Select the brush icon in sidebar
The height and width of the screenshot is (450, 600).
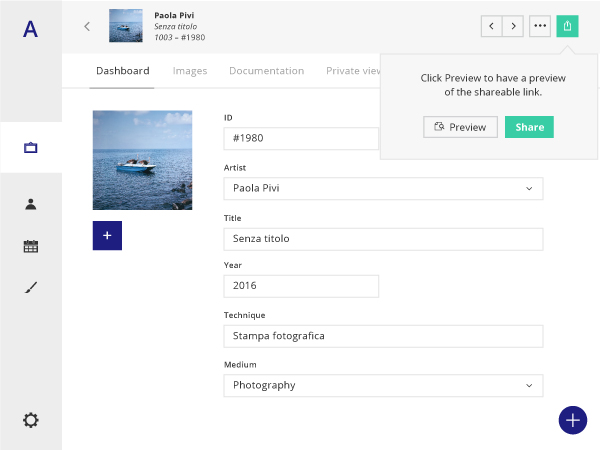[30, 288]
